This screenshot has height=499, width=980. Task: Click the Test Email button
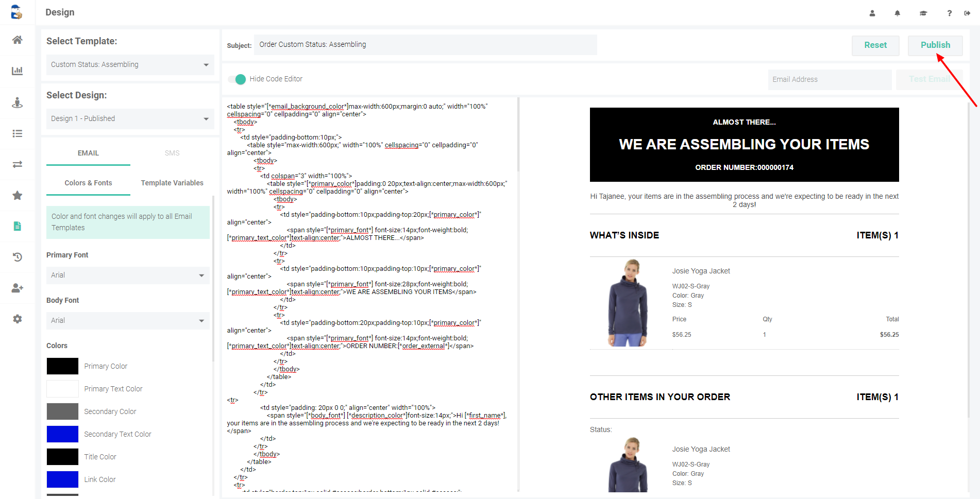pyautogui.click(x=929, y=79)
